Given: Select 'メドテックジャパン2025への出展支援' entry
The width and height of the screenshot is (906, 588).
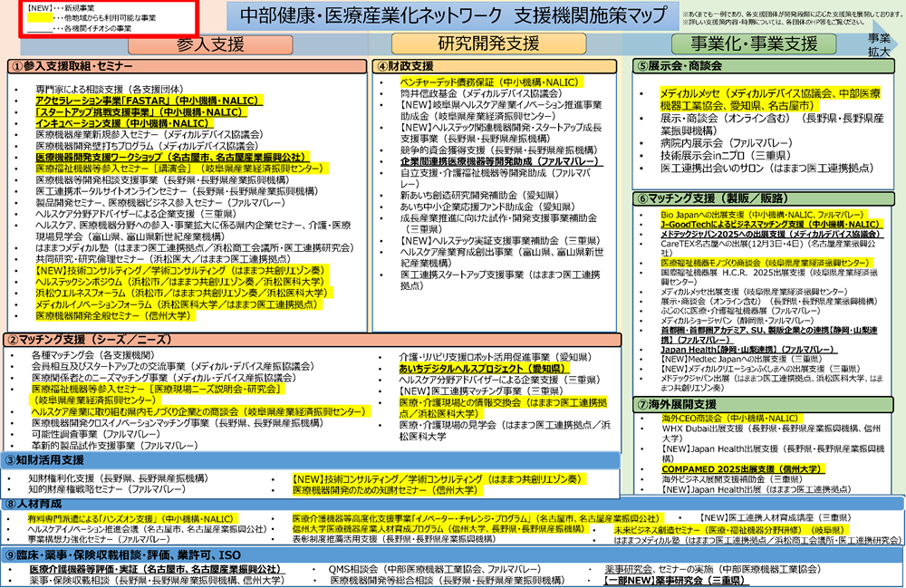Looking at the screenshot, I should click(770, 234).
